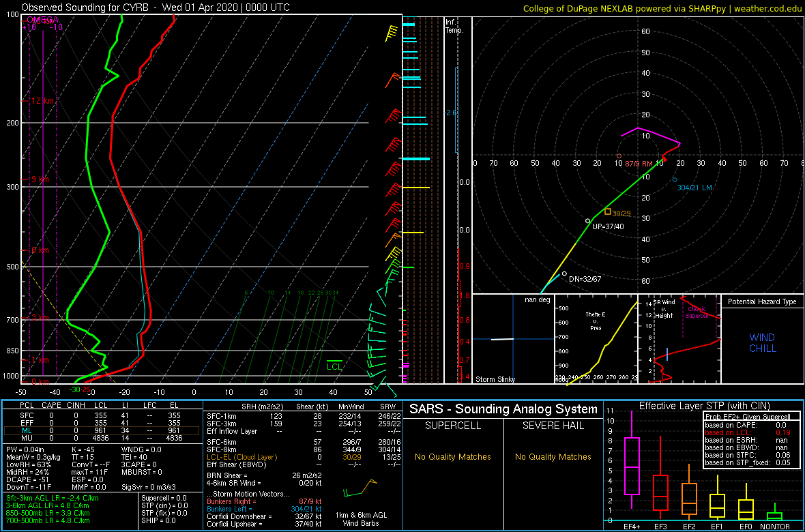Viewport: 805px width, 532px height.
Task: Click the 'Corfidi Upshear =' line
Action: click(x=265, y=524)
